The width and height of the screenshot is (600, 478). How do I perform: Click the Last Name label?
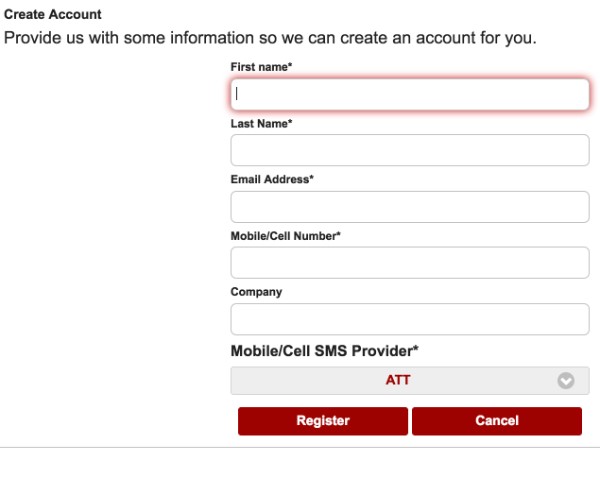point(260,124)
